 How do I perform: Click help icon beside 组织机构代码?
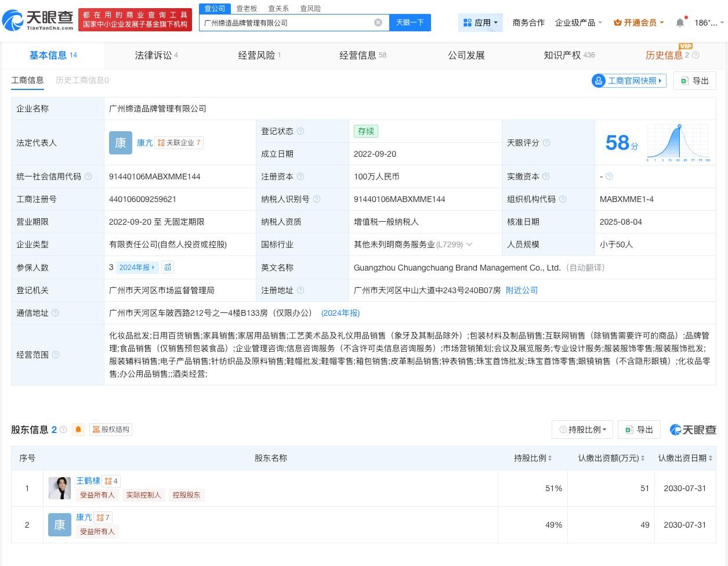pos(563,199)
